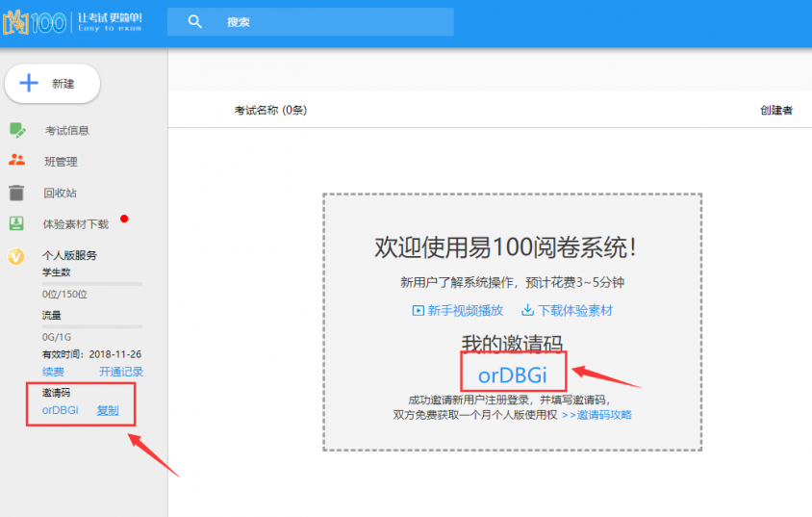Open the >>邀请码攻略 link

point(596,415)
